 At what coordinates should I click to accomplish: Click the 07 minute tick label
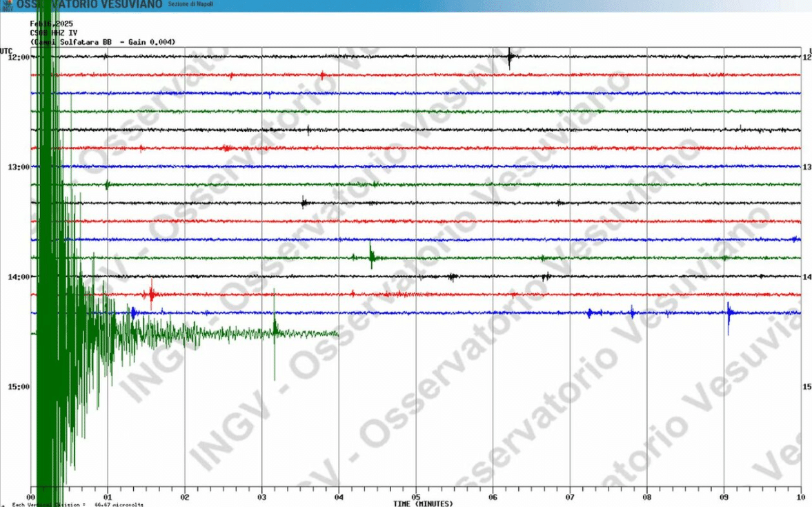click(x=570, y=497)
